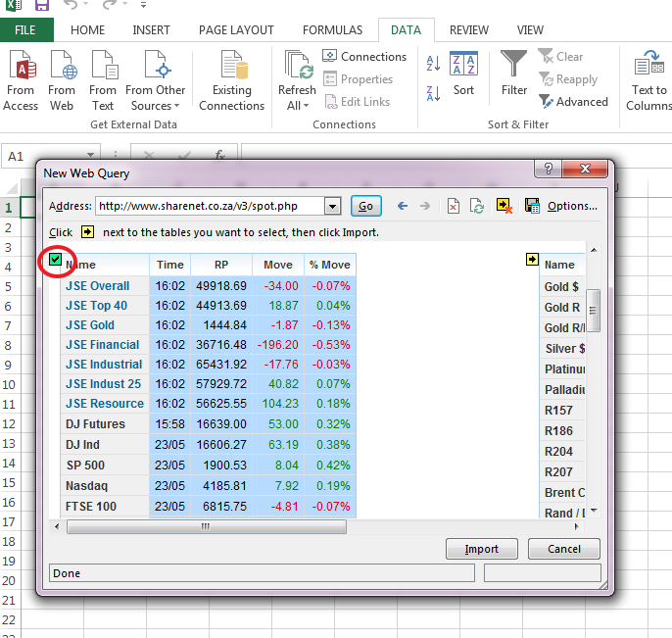672x638 pixels.
Task: Switch to the INSERT tab
Action: (x=151, y=30)
